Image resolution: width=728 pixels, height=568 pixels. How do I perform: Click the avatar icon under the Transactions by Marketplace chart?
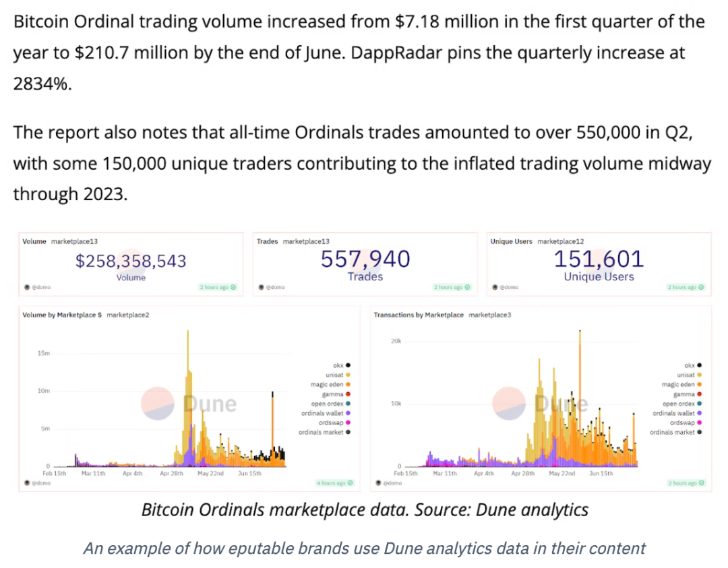coord(378,483)
